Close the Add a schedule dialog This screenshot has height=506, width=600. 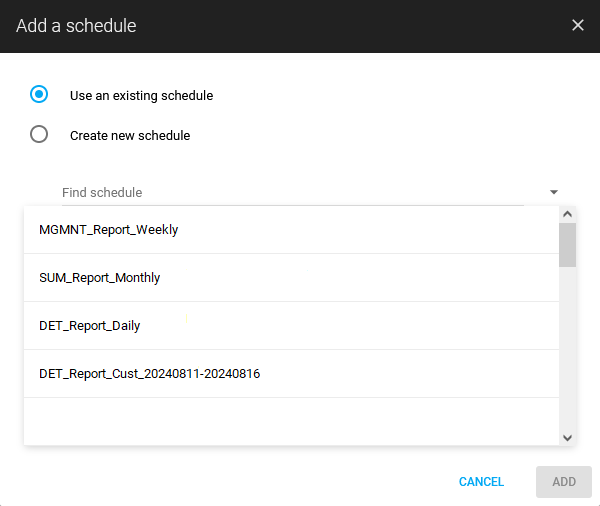click(577, 25)
